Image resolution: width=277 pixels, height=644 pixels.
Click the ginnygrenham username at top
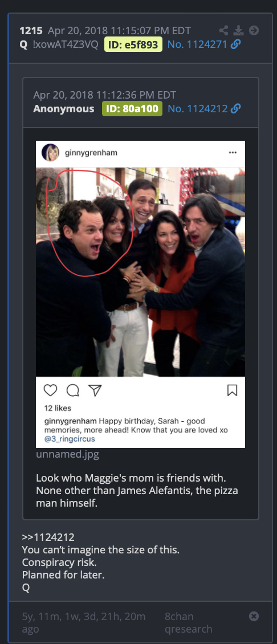pos(91,153)
